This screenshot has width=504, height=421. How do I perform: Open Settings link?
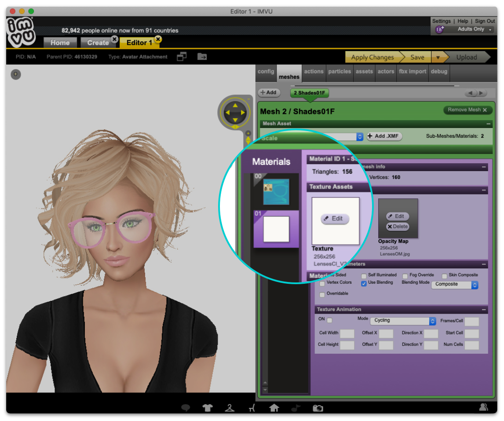[x=441, y=21]
